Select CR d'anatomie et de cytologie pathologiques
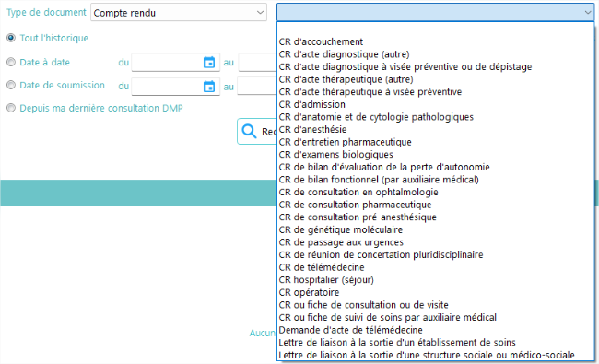The image size is (599, 364). (436, 117)
